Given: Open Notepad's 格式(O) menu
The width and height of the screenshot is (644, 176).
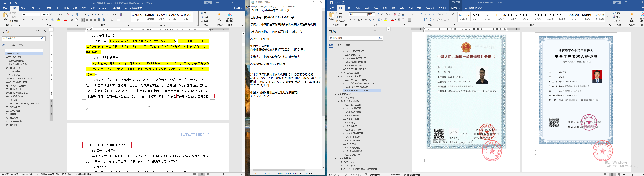Looking at the screenshot, I should (x=272, y=6).
